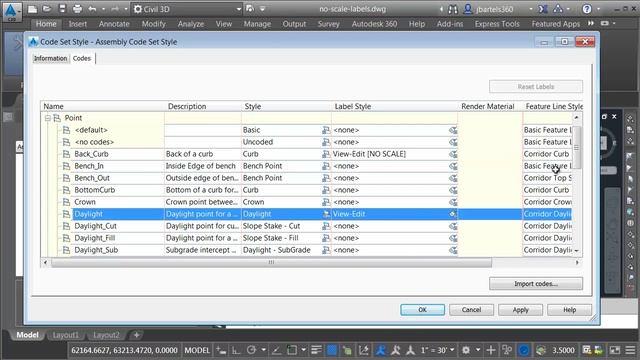The width and height of the screenshot is (640, 360).
Task: Toggle ortho mode in status bar
Action: (x=236, y=350)
